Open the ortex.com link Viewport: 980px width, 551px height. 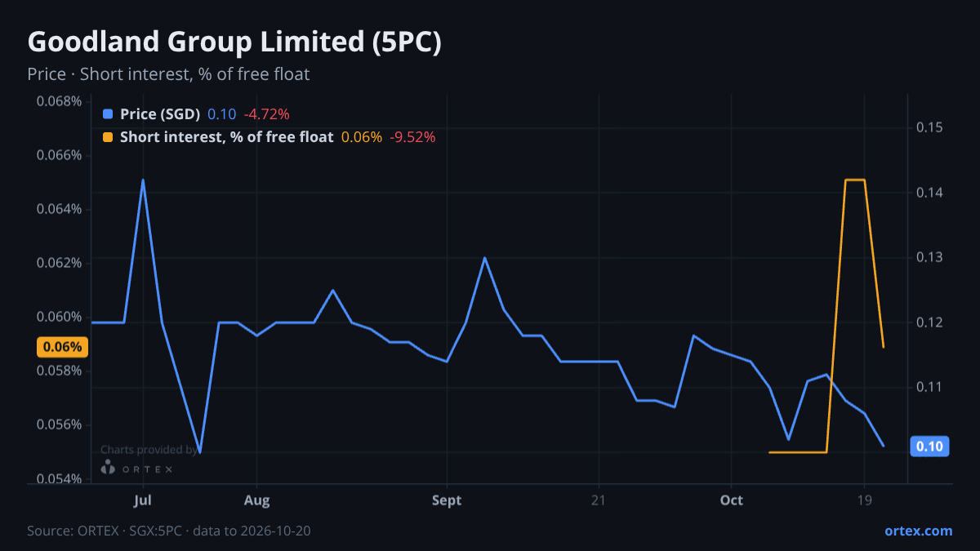[x=919, y=531]
